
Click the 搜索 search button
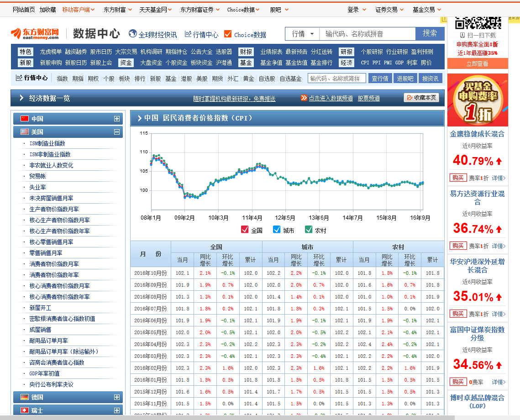click(430, 33)
